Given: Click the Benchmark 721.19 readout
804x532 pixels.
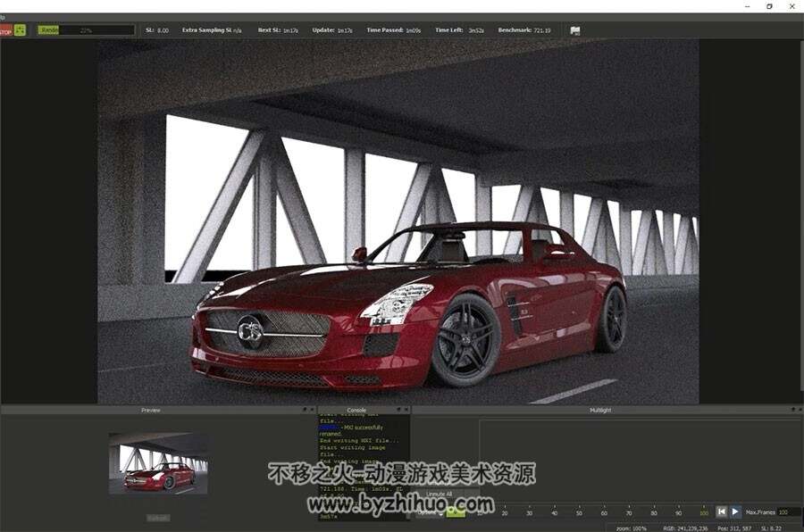Looking at the screenshot, I should (x=524, y=30).
